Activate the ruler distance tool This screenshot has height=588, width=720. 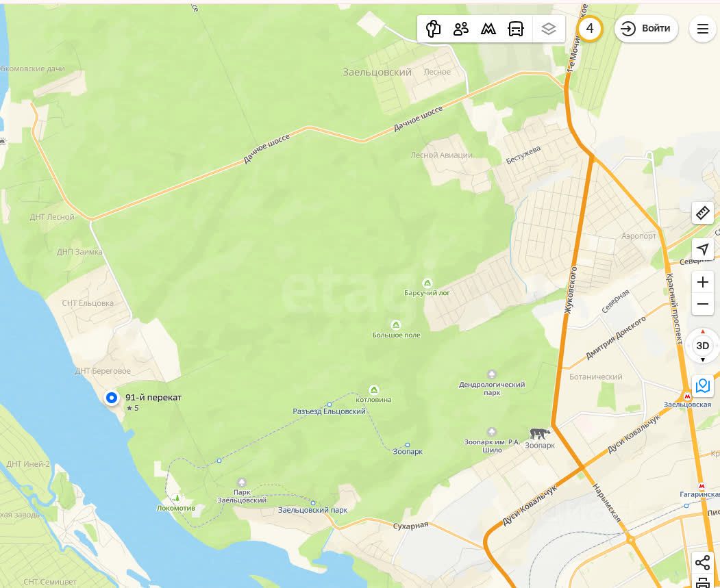coord(703,214)
